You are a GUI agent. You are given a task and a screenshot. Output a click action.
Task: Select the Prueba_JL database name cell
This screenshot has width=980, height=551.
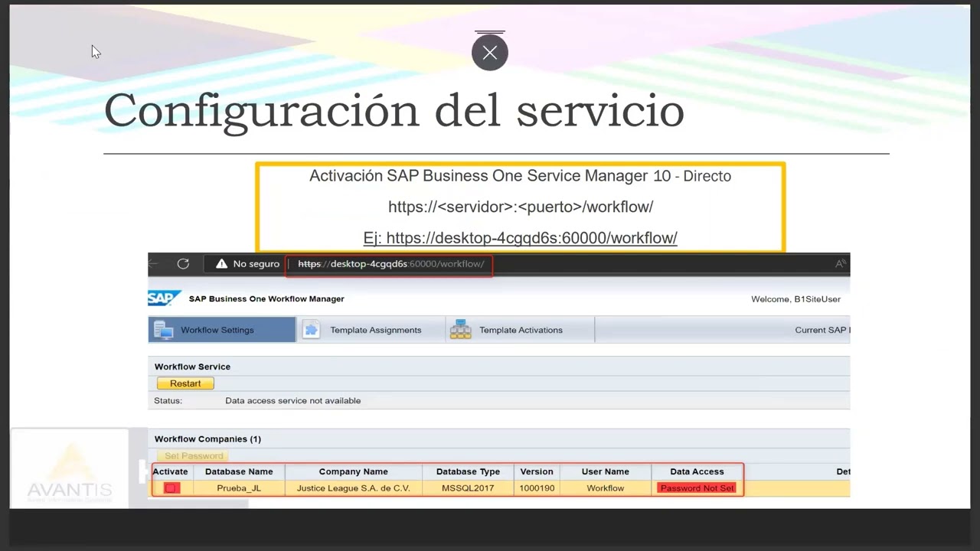point(239,488)
